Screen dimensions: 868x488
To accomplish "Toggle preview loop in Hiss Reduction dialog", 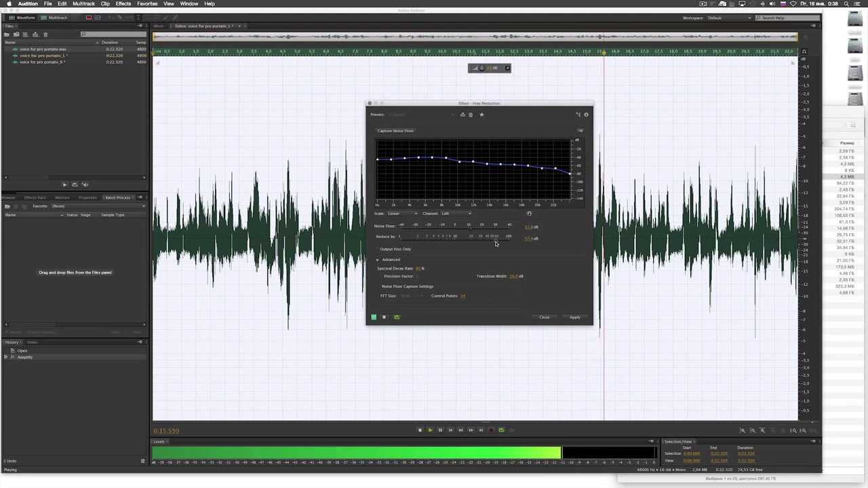I will (x=397, y=317).
